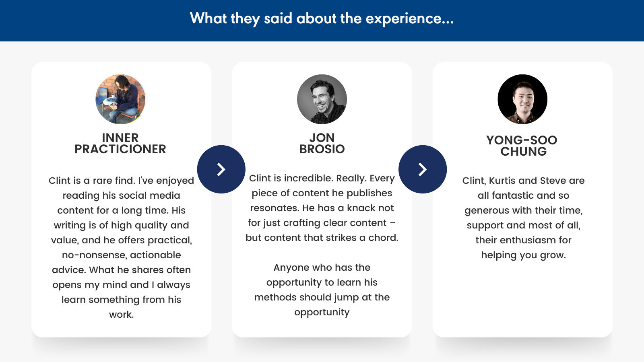
Task: Click the "helping you grow." closing line
Action: pyautogui.click(x=523, y=255)
